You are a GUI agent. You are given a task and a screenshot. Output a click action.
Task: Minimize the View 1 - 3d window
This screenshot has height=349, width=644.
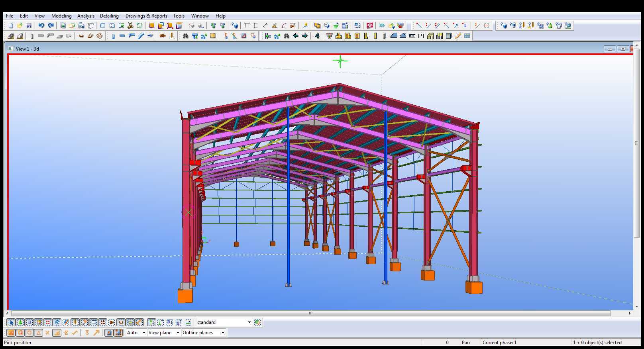[610, 49]
